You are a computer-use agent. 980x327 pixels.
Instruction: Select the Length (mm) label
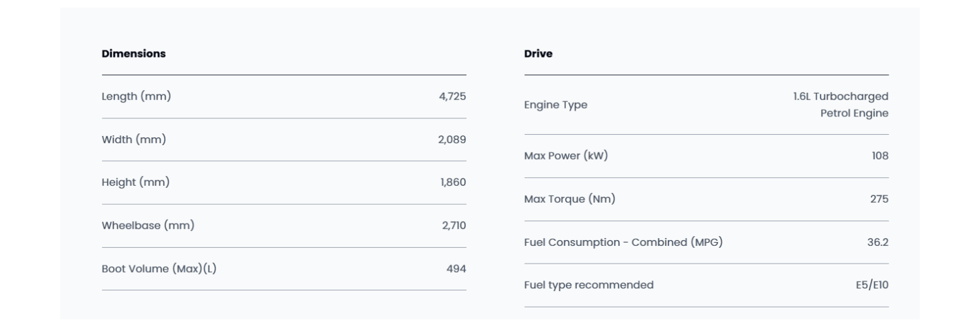point(136,96)
